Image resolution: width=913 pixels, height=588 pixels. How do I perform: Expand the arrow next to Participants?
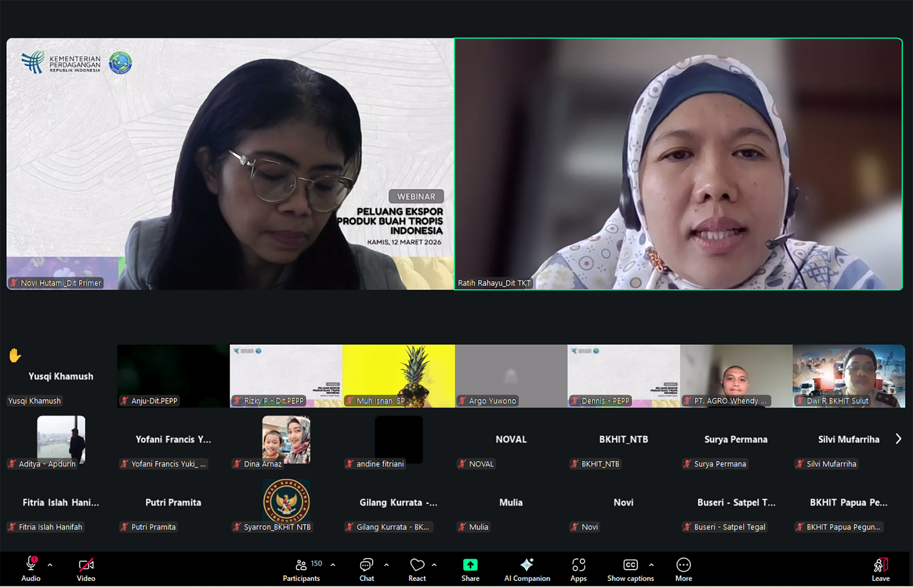pyautogui.click(x=333, y=565)
